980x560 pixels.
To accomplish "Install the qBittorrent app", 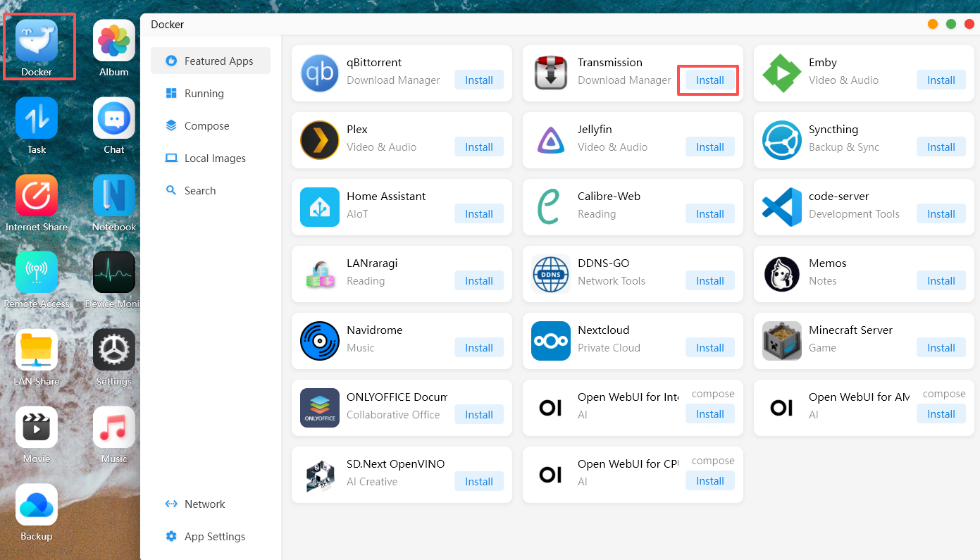I will pyautogui.click(x=479, y=80).
